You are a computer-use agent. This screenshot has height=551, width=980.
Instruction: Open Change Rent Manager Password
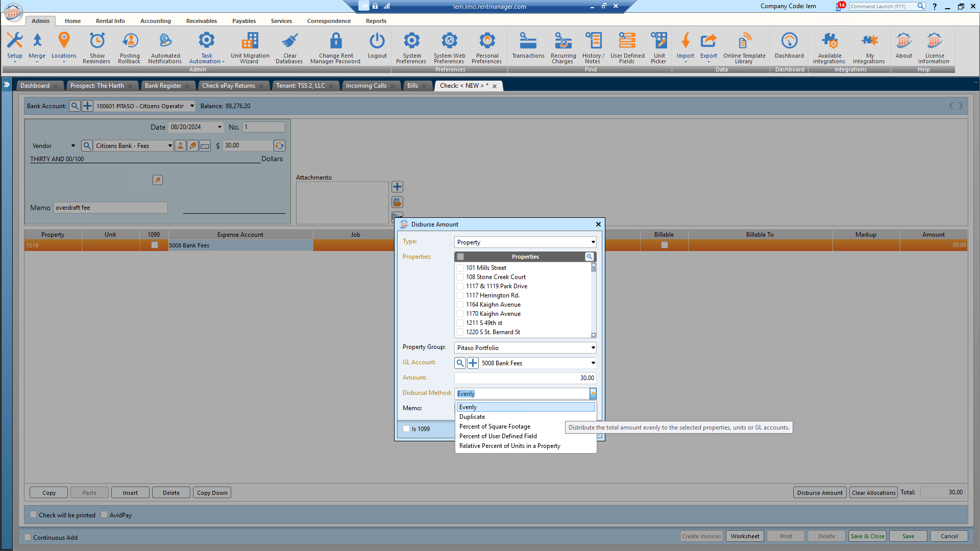pyautogui.click(x=335, y=47)
